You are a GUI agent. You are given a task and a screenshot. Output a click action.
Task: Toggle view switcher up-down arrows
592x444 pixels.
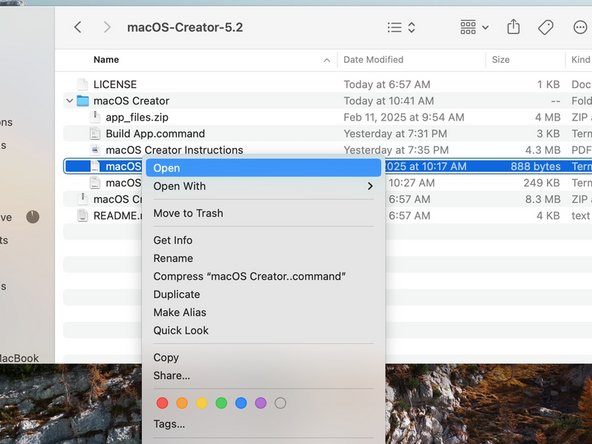coord(412,27)
